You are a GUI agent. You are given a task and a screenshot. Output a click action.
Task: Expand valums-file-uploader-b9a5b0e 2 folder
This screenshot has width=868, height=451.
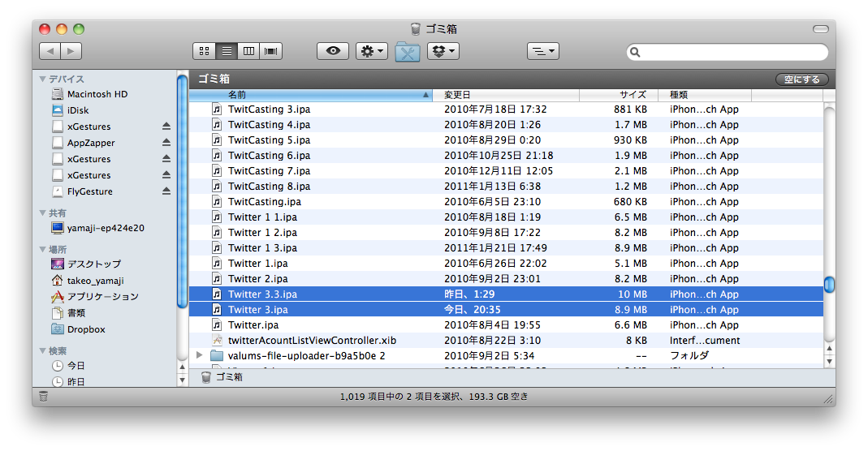coord(199,355)
